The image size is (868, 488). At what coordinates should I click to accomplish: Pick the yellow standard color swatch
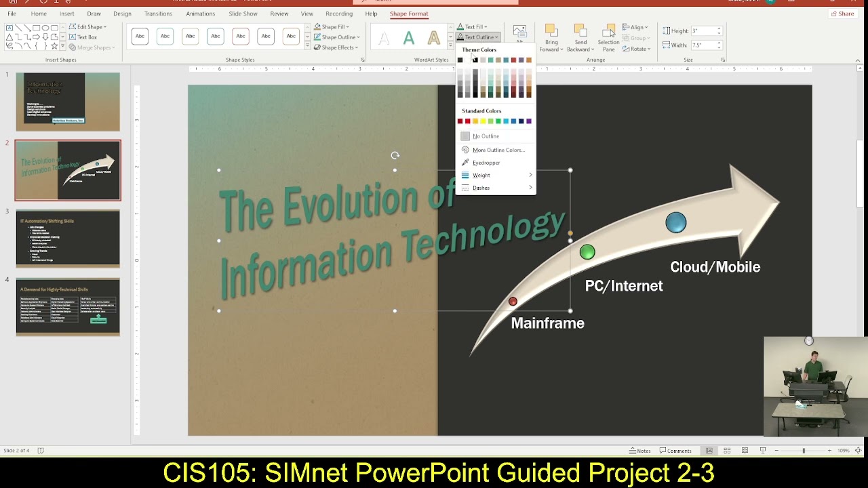(483, 121)
